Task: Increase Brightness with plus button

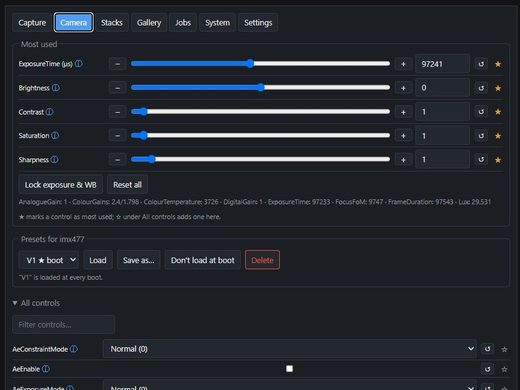Action: [403, 88]
